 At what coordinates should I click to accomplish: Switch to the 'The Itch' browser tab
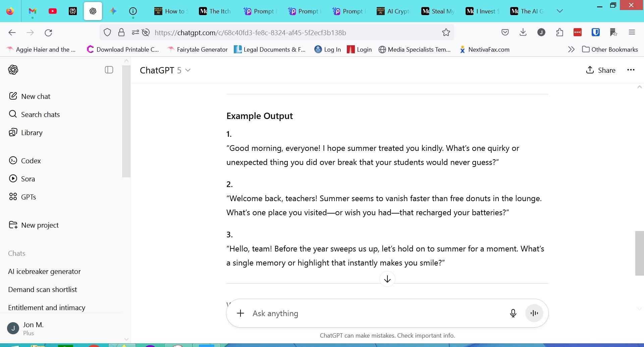click(215, 11)
